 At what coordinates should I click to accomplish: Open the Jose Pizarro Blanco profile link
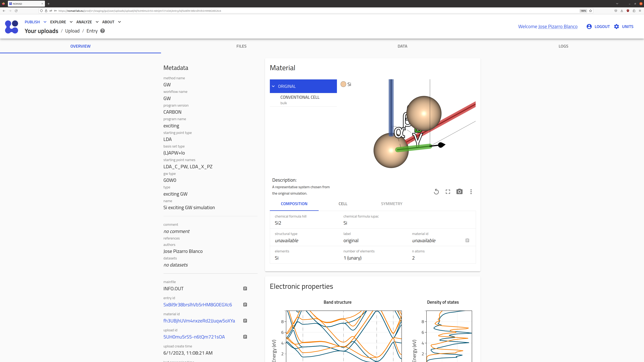[x=558, y=26]
